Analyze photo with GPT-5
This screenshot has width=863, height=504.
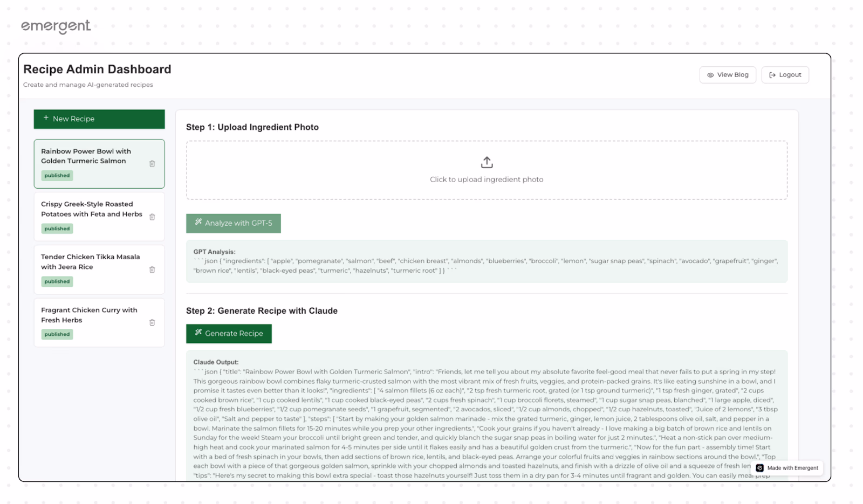pos(234,223)
